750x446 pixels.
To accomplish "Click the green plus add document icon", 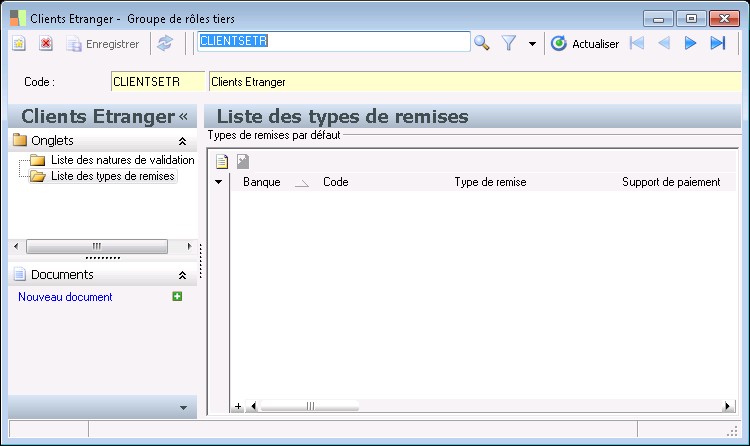I will 177,296.
